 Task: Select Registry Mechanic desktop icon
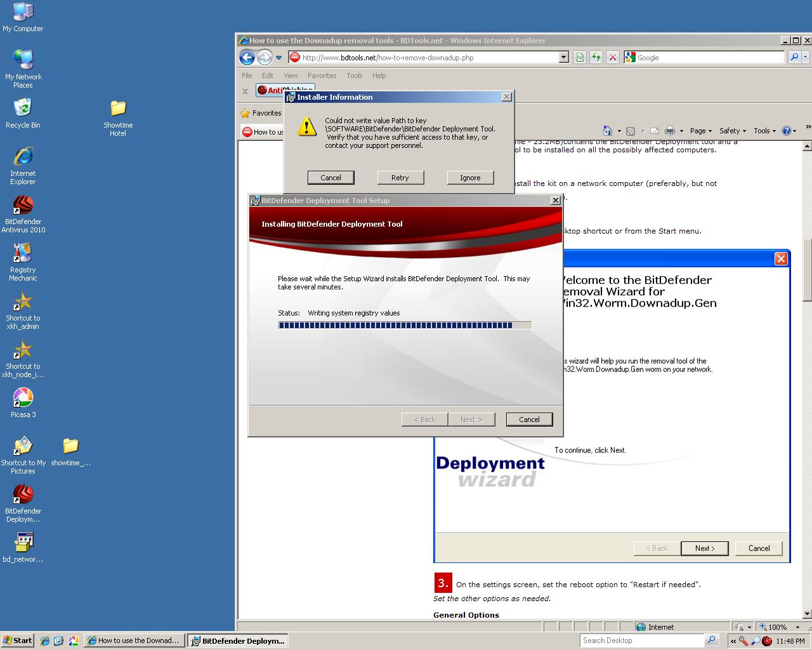pos(23,262)
